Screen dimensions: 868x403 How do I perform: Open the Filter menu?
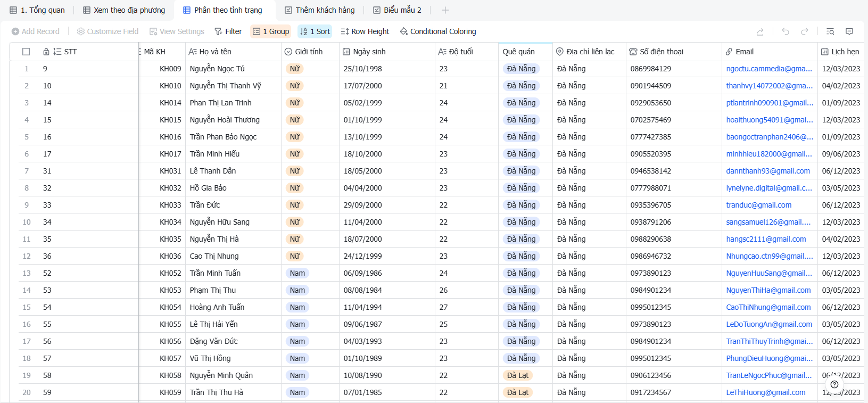click(228, 31)
